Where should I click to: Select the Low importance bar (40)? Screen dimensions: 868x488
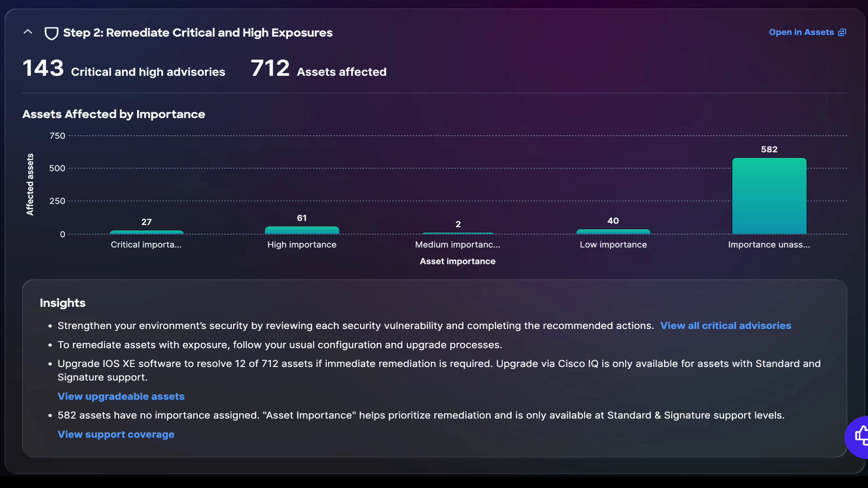click(x=613, y=232)
